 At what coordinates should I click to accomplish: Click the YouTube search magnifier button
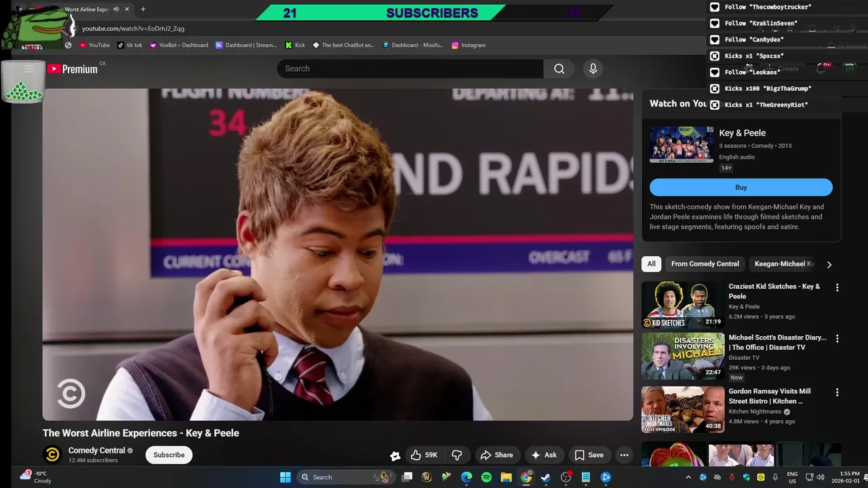[559, 68]
